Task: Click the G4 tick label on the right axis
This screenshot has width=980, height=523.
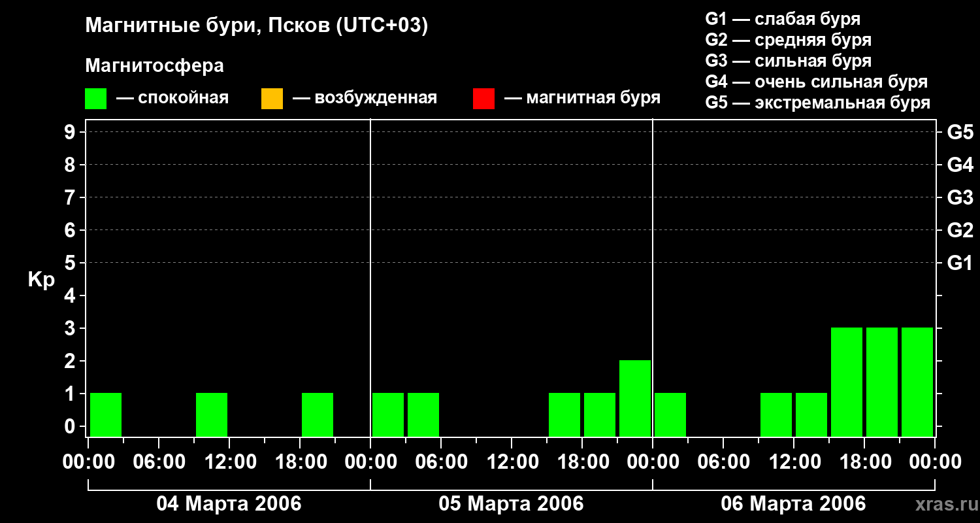Action: [x=960, y=165]
